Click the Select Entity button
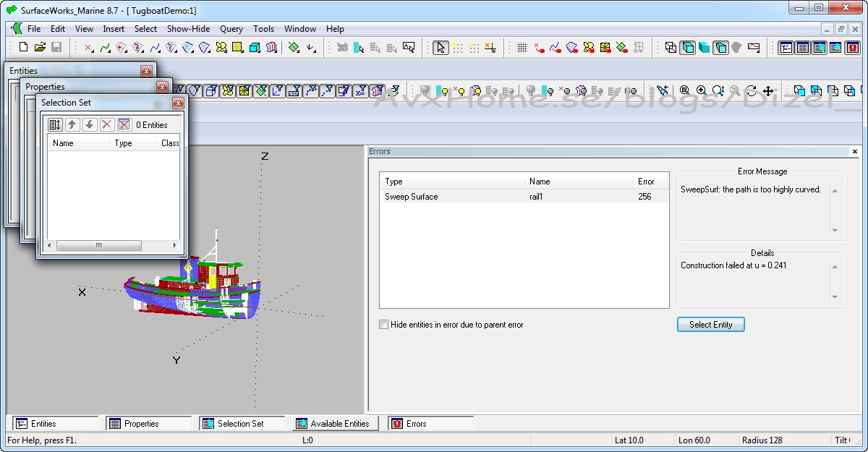 point(710,325)
